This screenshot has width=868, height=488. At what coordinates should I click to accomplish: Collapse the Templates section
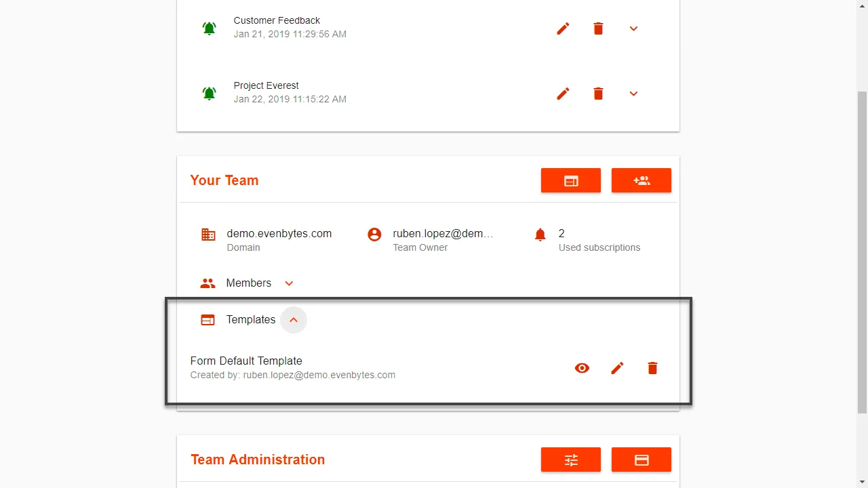[x=294, y=320]
